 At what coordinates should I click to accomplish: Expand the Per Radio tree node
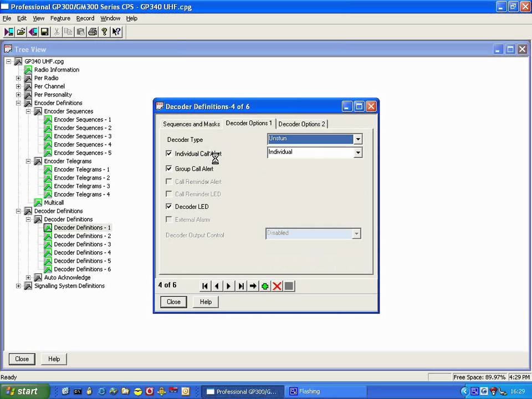click(x=18, y=78)
